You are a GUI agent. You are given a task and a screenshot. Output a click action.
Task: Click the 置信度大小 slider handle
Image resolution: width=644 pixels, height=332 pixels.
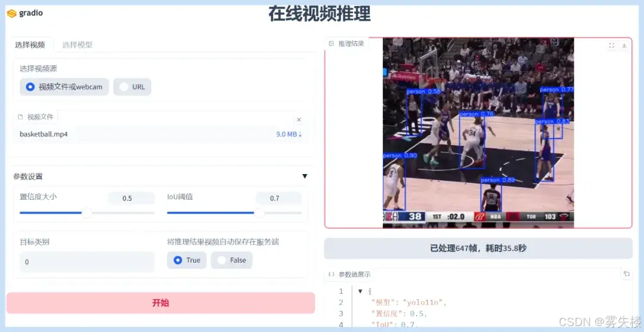(x=87, y=213)
